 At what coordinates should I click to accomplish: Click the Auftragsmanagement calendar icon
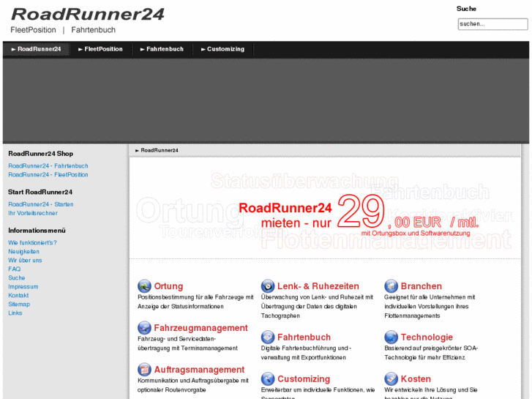[x=144, y=370]
